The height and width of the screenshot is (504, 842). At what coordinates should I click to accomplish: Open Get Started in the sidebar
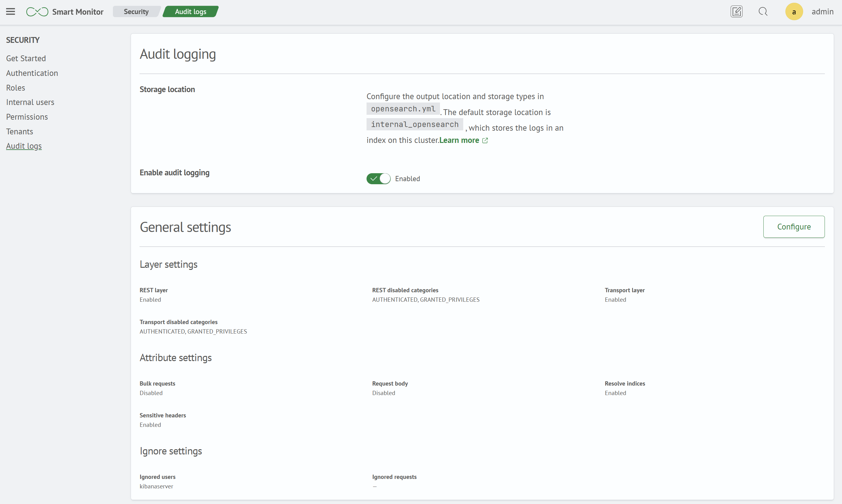click(26, 58)
